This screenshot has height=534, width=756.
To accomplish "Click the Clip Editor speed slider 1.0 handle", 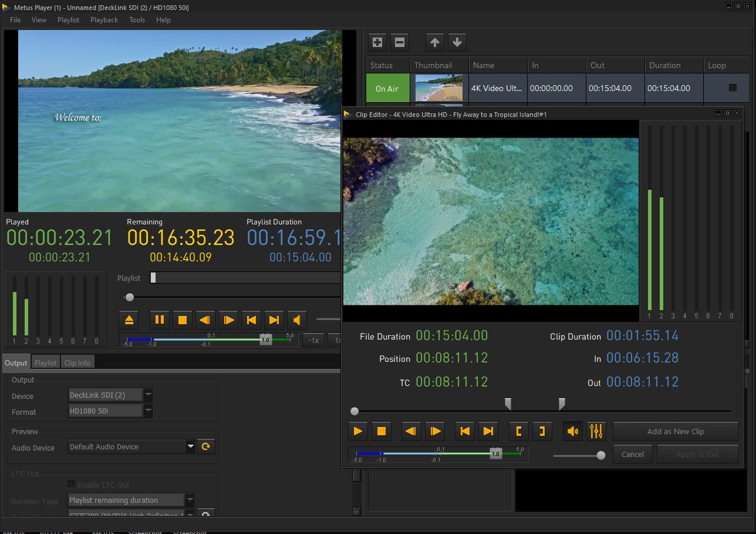I will (x=495, y=454).
